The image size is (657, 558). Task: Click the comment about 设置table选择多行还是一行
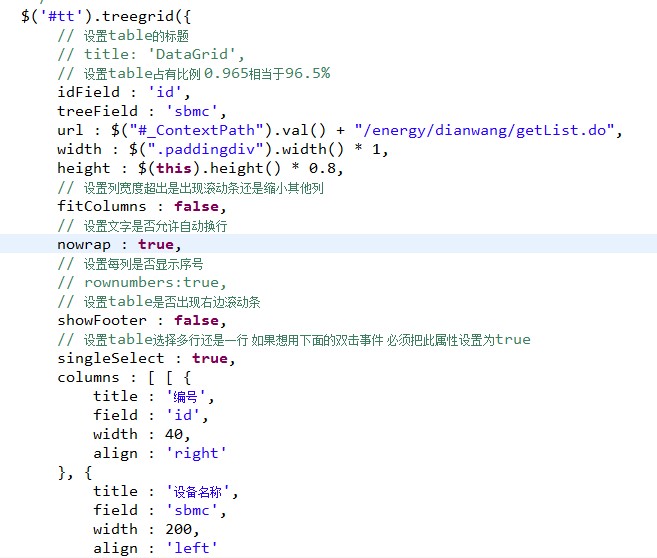click(294, 340)
